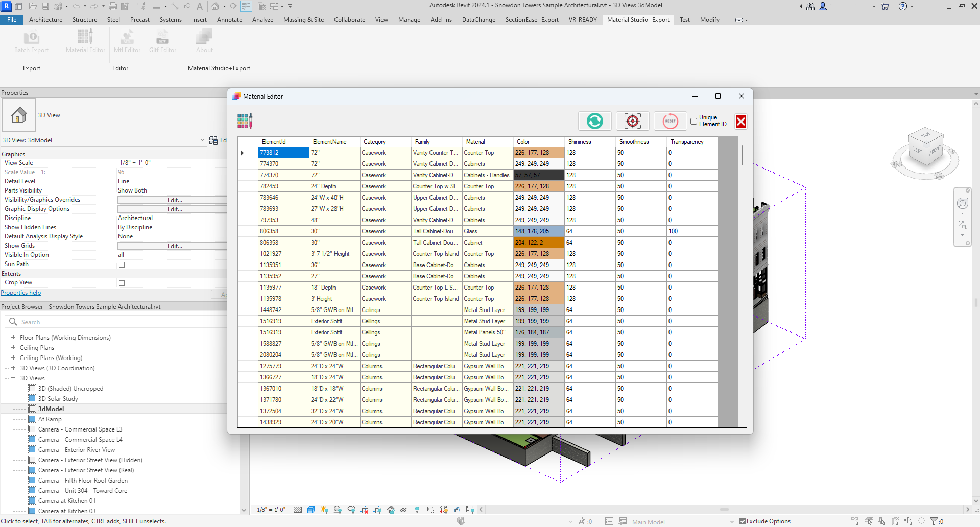
Task: Click the Edit Type icon in Properties
Action: [213, 140]
